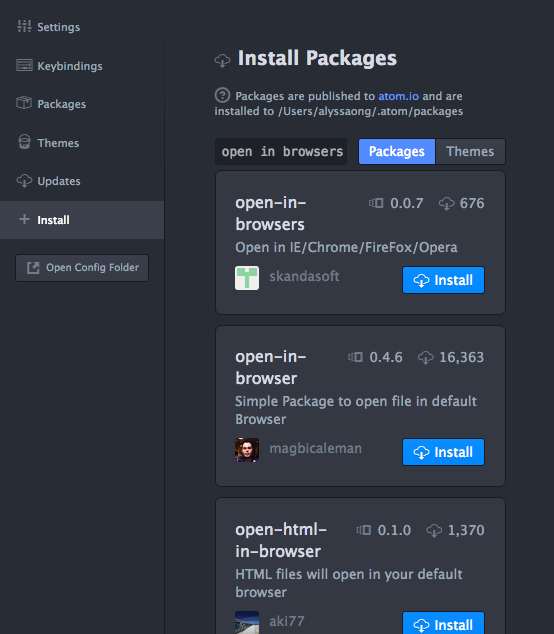The image size is (554, 634).
Task: Click the skandasoft author avatar
Action: [247, 278]
